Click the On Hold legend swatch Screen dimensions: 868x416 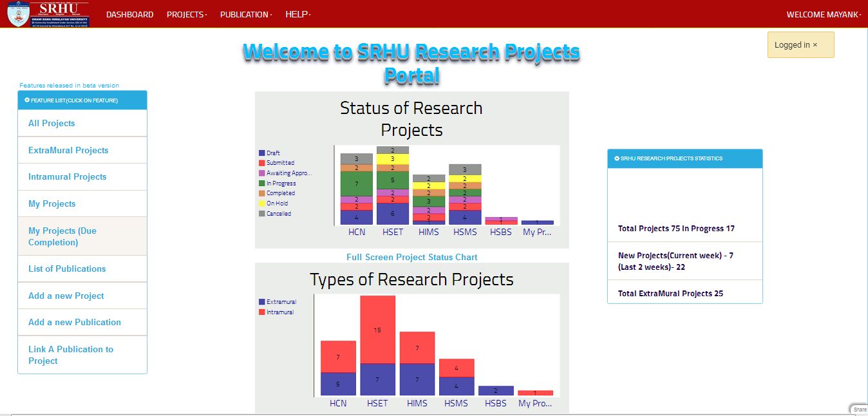(261, 203)
